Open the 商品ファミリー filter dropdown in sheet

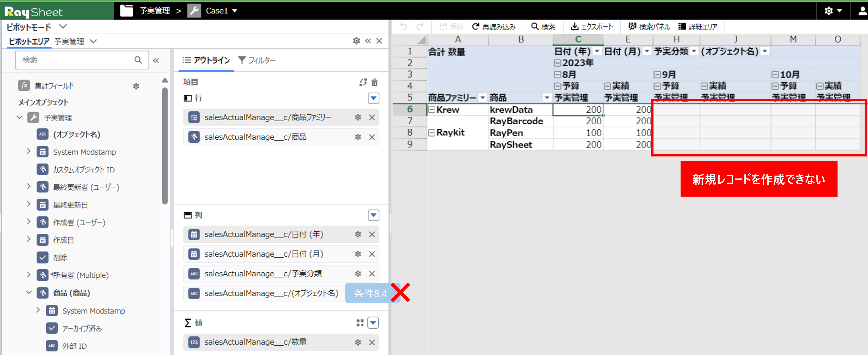pyautogui.click(x=483, y=98)
